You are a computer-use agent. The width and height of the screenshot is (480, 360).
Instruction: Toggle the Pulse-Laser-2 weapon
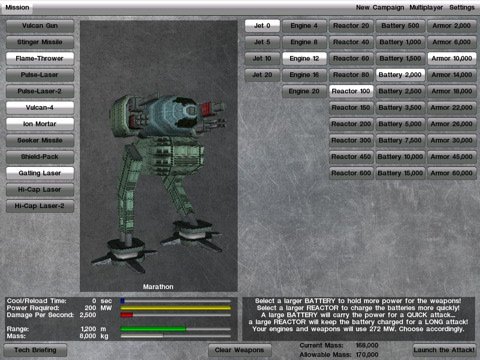coord(40,91)
